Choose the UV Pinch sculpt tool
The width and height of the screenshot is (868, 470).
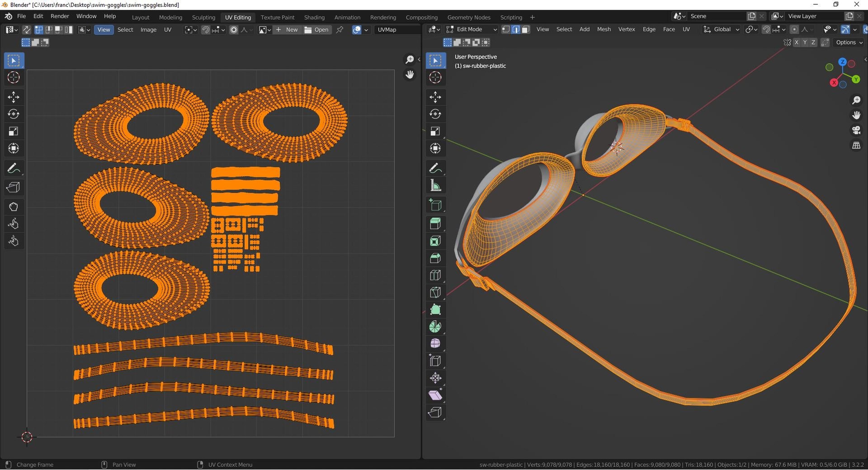14,241
